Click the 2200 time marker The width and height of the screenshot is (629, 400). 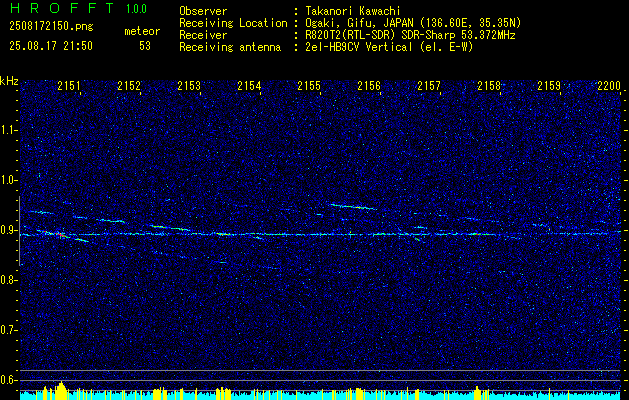(609, 86)
